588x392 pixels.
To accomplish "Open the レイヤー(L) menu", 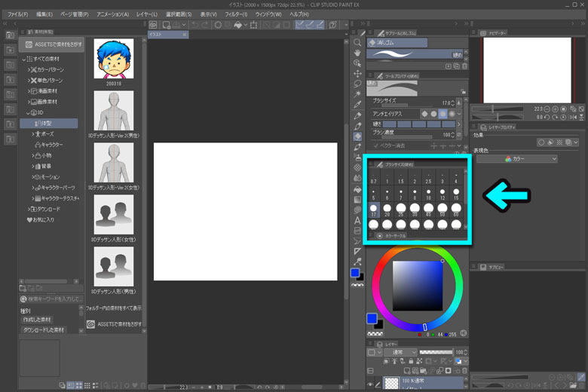I will tap(148, 14).
